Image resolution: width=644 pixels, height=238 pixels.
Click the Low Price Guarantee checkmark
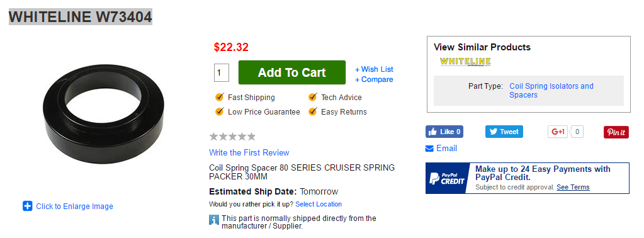click(220, 111)
